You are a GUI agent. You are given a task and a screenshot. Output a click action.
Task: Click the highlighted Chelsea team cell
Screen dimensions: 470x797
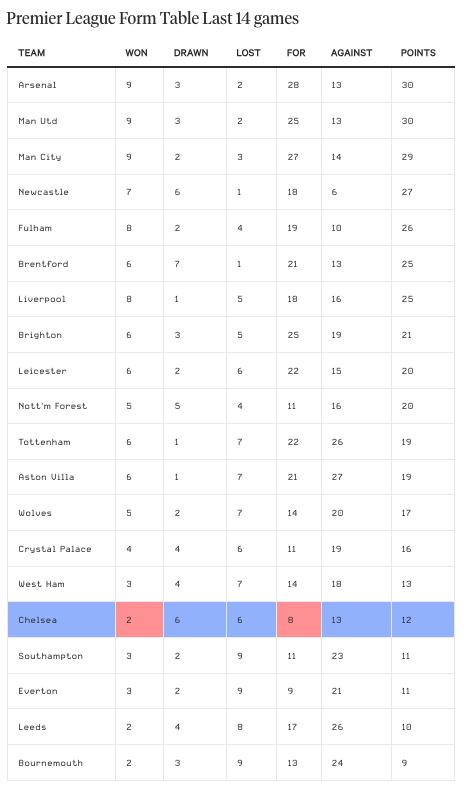point(61,620)
